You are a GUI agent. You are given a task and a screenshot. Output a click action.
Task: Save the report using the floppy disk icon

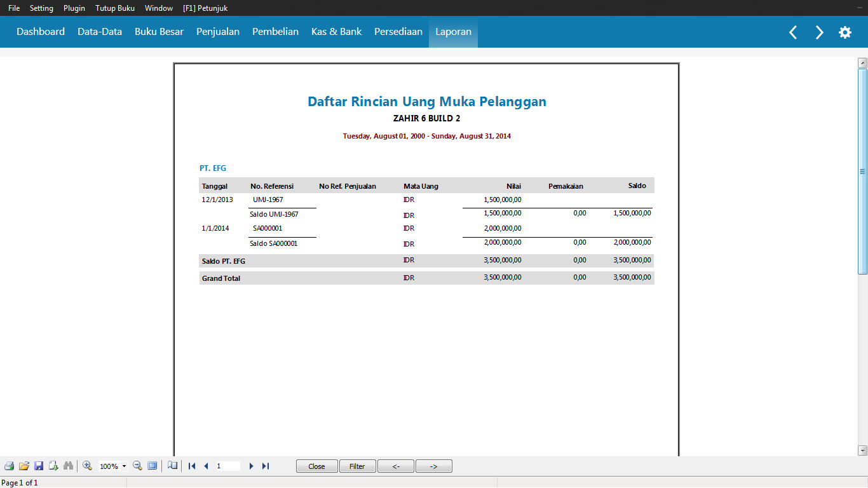pos(39,466)
